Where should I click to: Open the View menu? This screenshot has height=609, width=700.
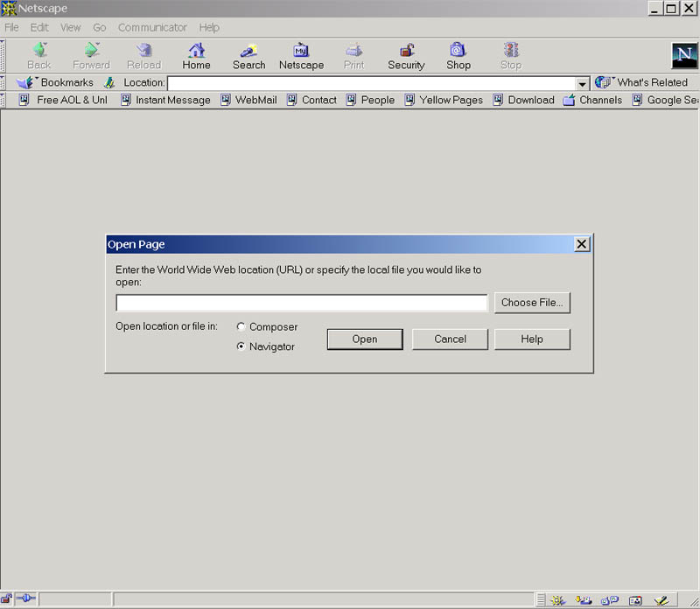(x=71, y=28)
